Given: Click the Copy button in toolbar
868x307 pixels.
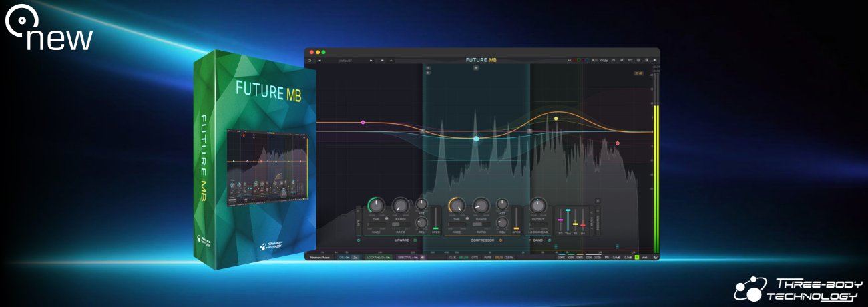Looking at the screenshot, I should coord(604,60).
